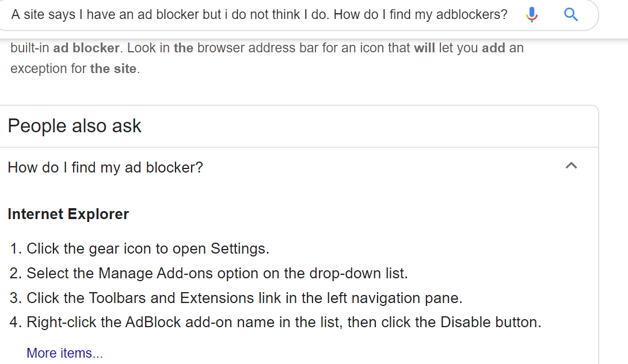This screenshot has width=628, height=364.
Task: Click the "People also ask" heading
Action: [74, 126]
